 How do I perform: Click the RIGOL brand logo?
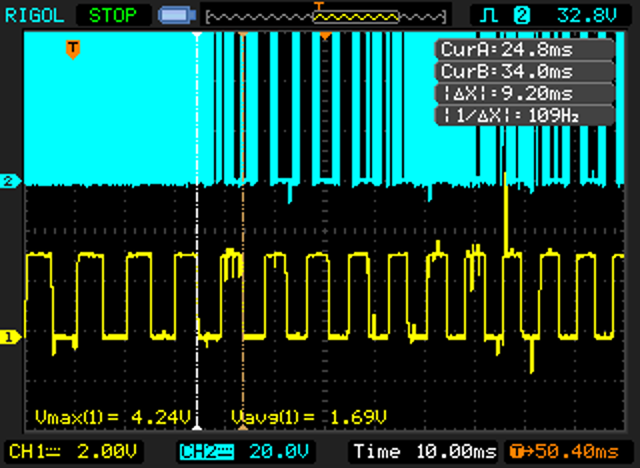[34, 16]
